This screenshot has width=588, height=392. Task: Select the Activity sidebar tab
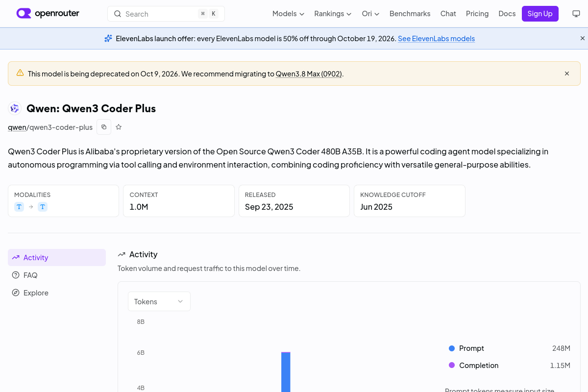(x=57, y=257)
